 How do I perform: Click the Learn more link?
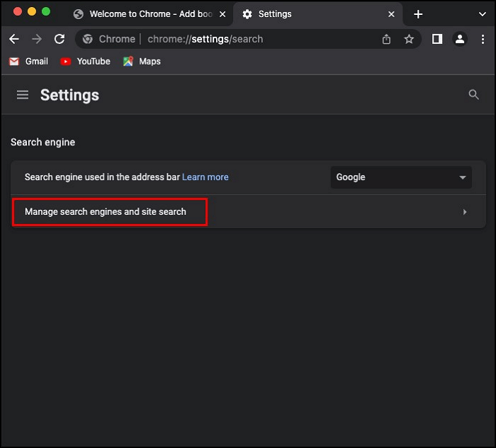pyautogui.click(x=205, y=177)
